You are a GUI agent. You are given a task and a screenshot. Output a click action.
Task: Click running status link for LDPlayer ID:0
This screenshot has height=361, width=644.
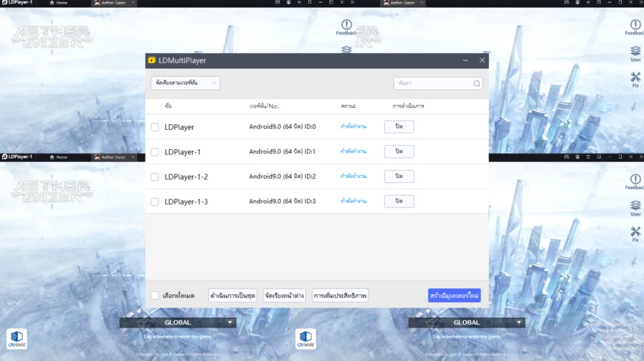(353, 126)
